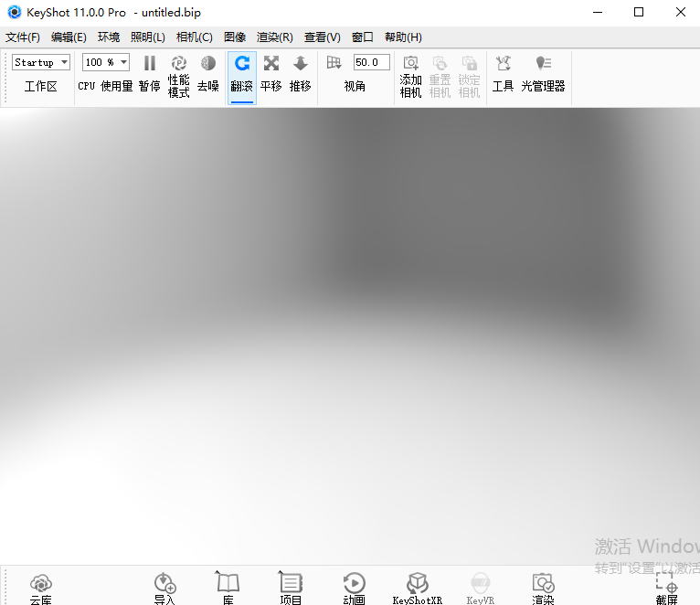Viewport: 700px width, 605px height.
Task: Open the 文件(F) menu
Action: (23, 37)
